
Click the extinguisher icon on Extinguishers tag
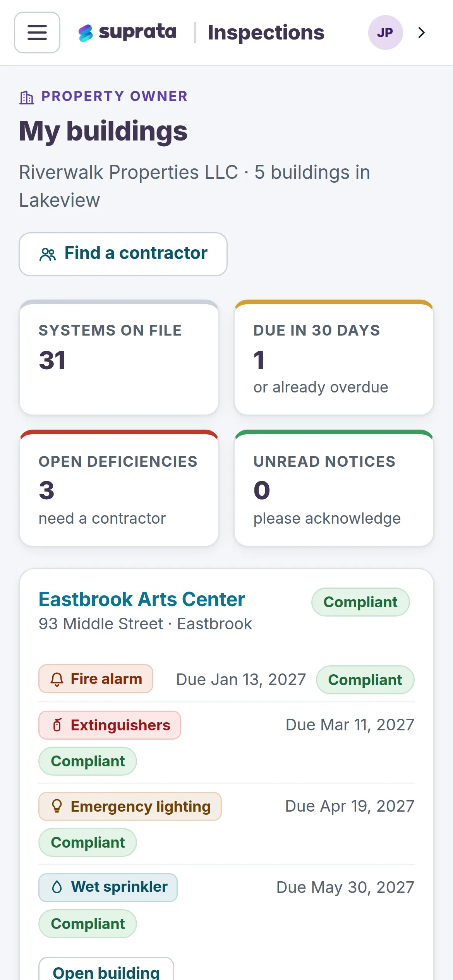coord(57,725)
